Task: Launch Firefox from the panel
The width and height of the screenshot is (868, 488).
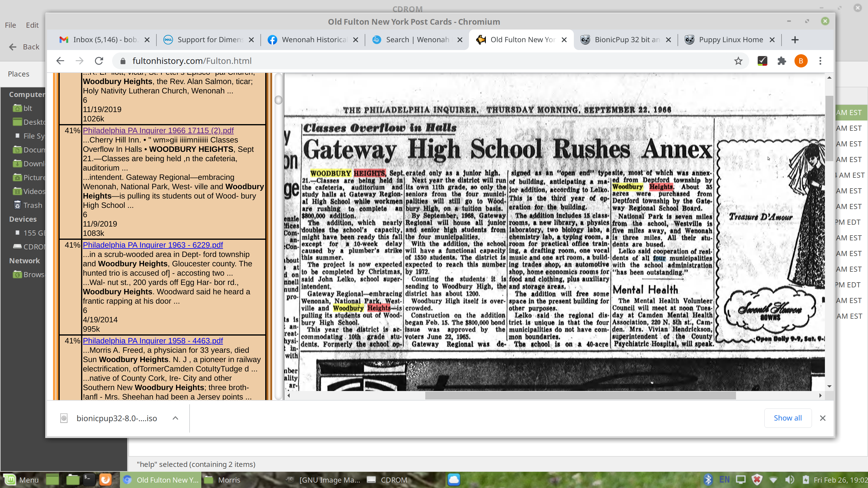Action: (105, 480)
